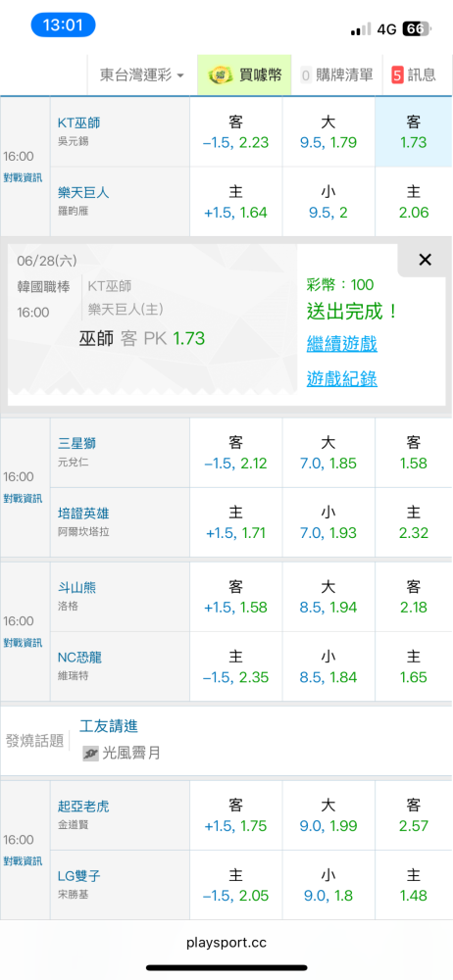
Task: Open 訊息 messages with badge 5
Action: tap(414, 75)
